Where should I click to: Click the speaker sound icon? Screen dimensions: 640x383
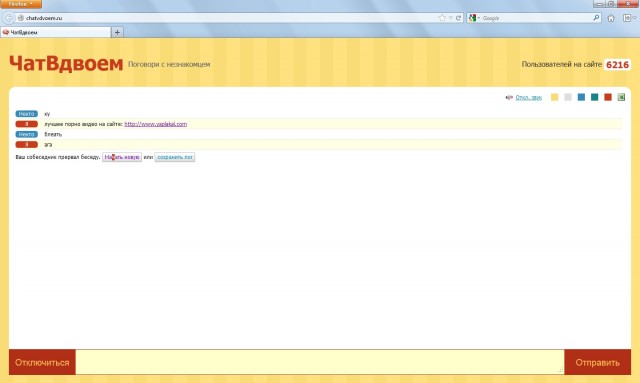pos(509,97)
